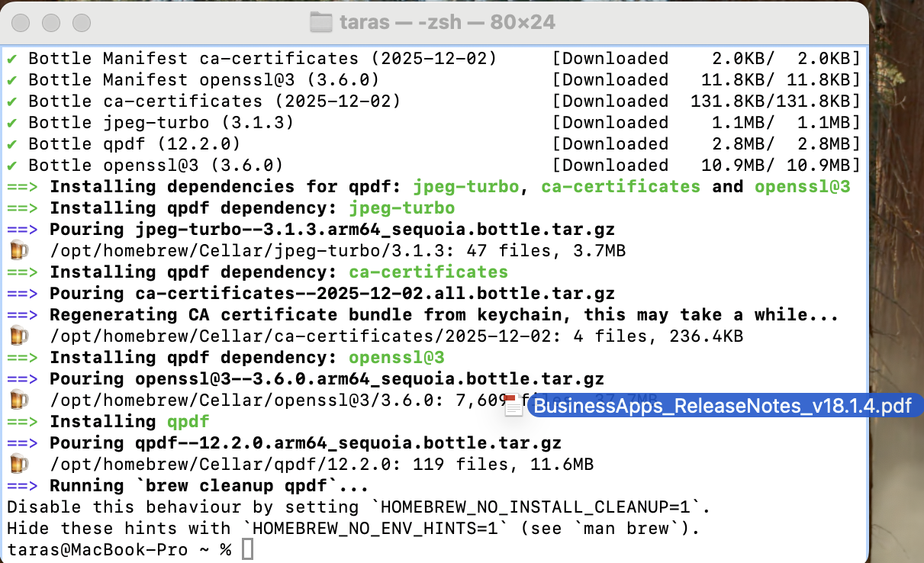The height and width of the screenshot is (563, 924).
Task: Click the beer mug icon beside openssl@3 path
Action: click(x=19, y=399)
